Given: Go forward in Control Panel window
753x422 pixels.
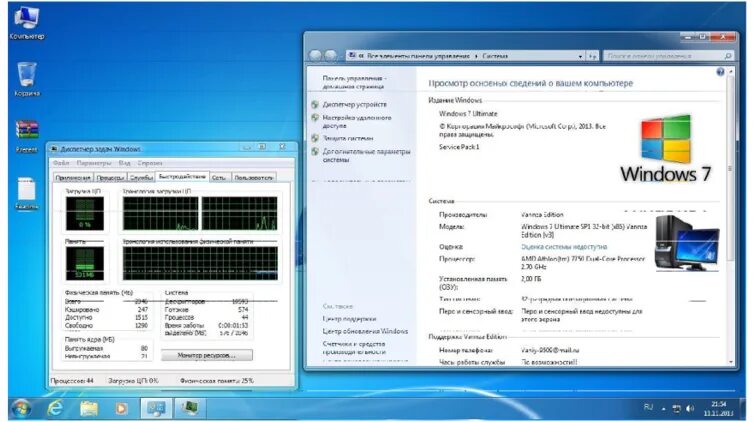Looking at the screenshot, I should coord(330,56).
